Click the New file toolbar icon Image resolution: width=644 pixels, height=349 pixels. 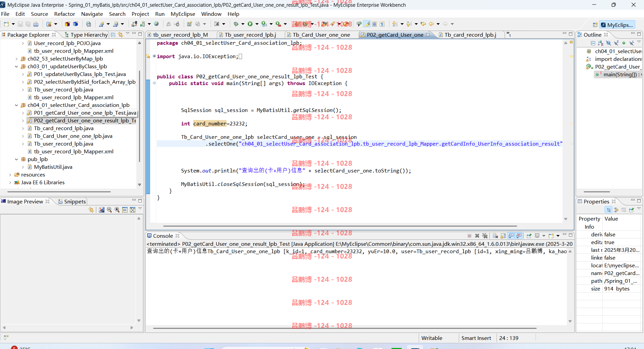point(6,24)
